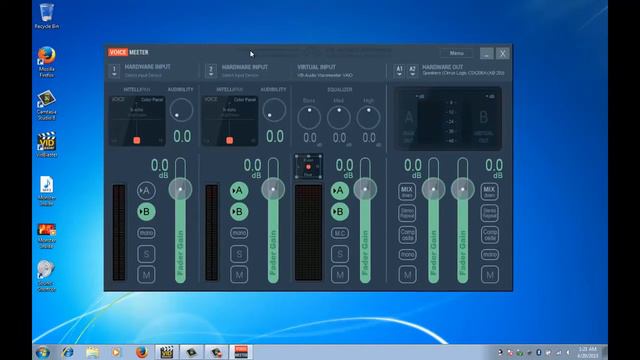This screenshot has width=640, height=360.
Task: Click the taskbar clock
Action: pos(588,352)
